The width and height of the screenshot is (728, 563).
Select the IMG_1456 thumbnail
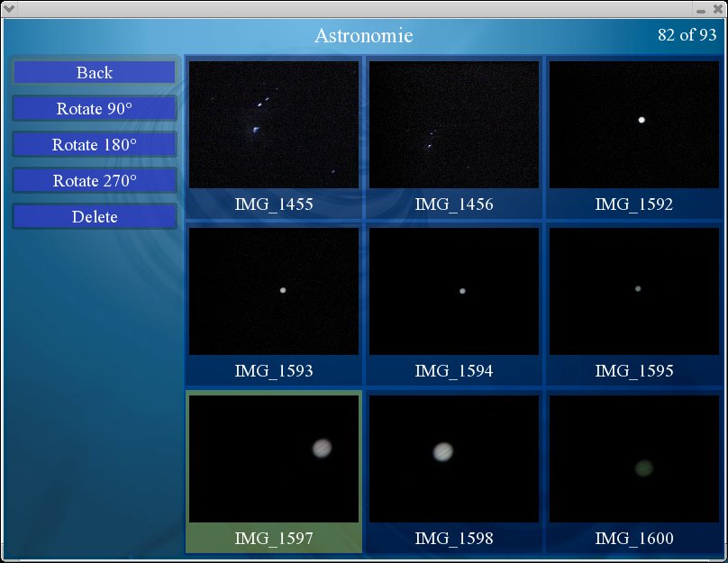[454, 125]
